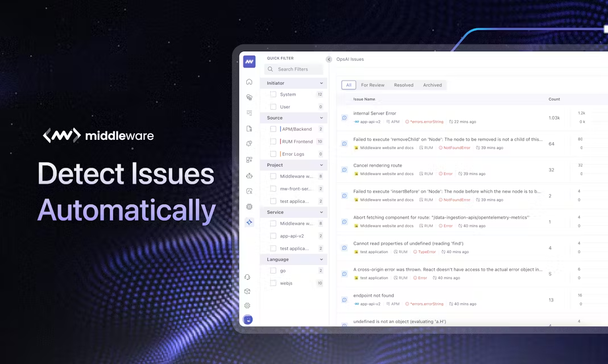Open the chip processor icon in sidebar
Screen dimensions: 608x364
(x=249, y=206)
